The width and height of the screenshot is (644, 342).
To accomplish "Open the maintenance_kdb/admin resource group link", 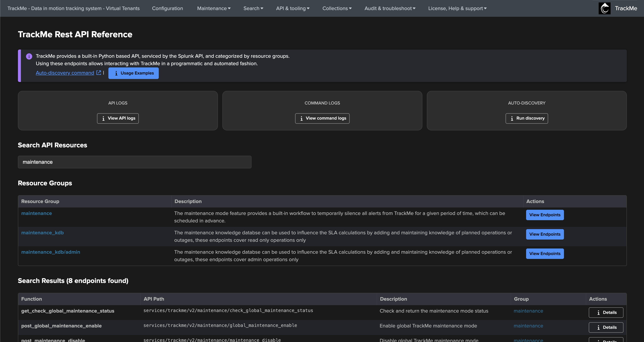I will coord(51,252).
